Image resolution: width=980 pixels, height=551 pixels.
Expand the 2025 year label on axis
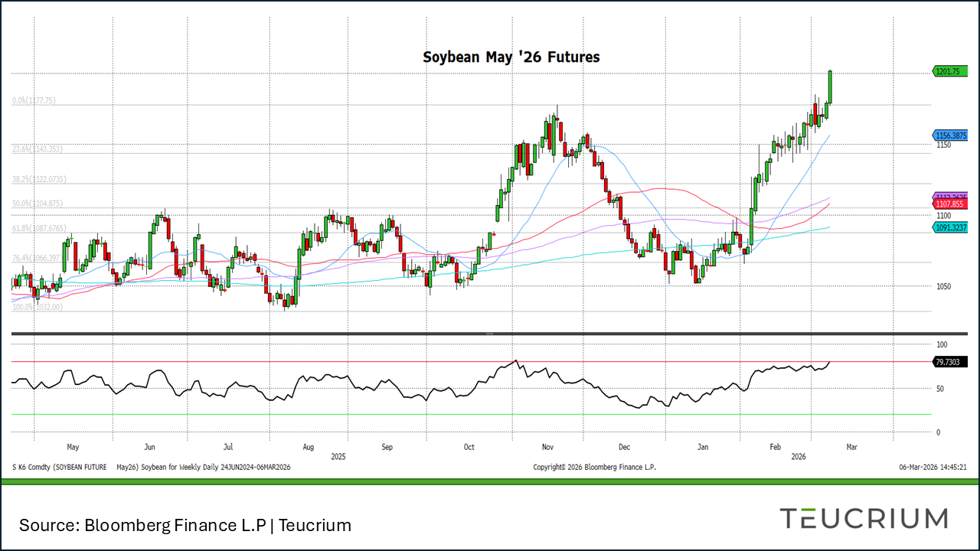(x=338, y=457)
